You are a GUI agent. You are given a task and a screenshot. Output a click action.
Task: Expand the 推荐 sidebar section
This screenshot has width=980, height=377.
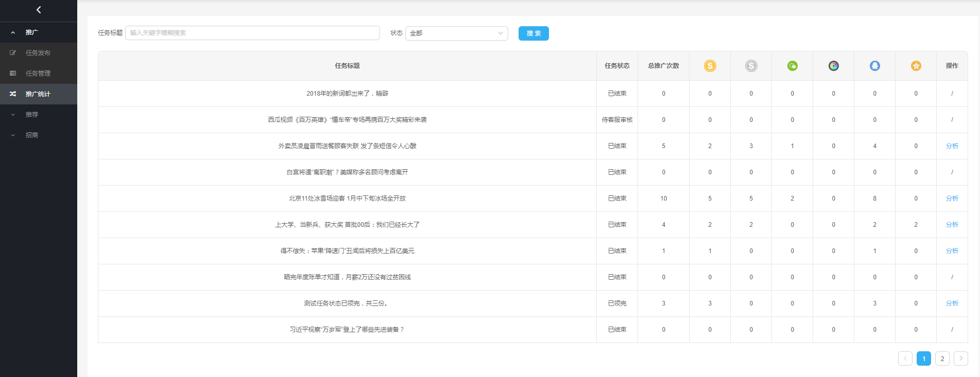tap(13, 115)
